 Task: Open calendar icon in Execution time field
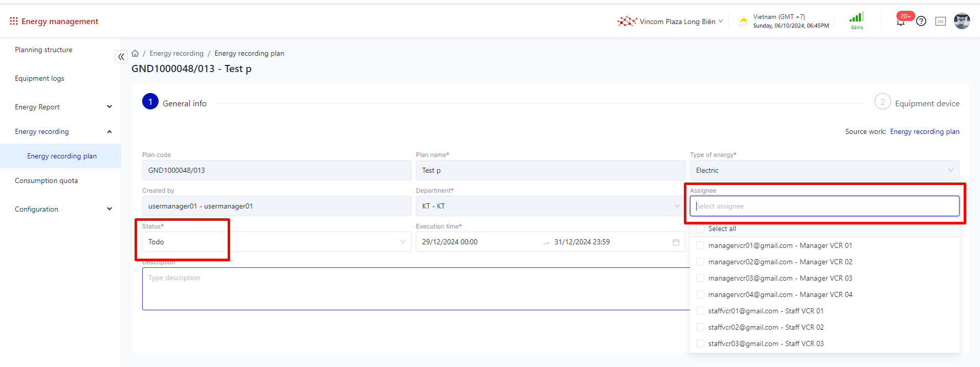(x=676, y=242)
